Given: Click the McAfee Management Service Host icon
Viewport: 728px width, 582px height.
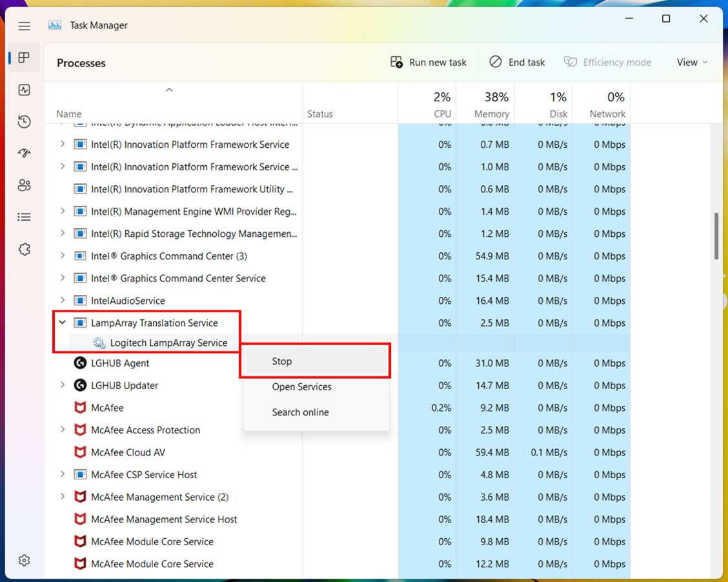Looking at the screenshot, I should click(x=80, y=519).
